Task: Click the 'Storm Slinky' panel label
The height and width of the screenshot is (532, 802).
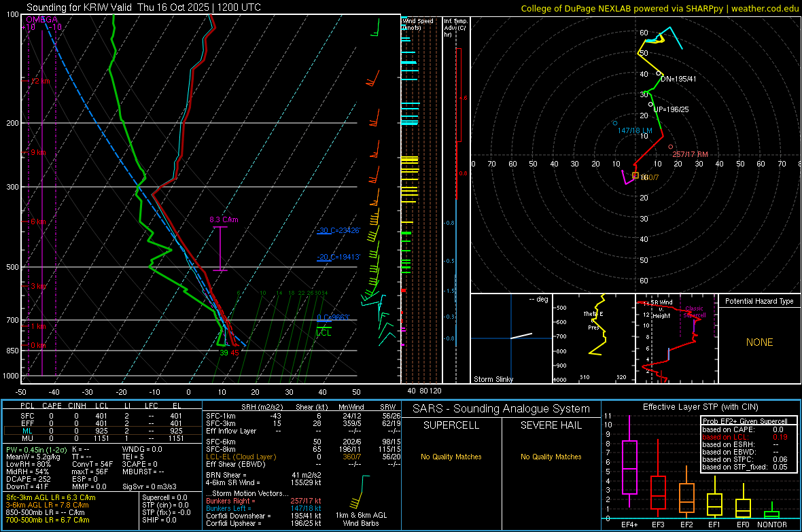Action: (493, 379)
